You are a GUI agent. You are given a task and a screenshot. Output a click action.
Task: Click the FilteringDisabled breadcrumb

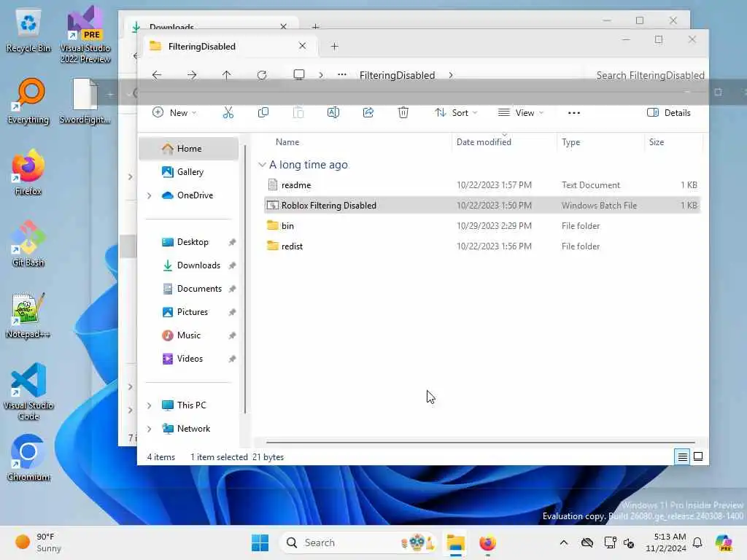click(x=397, y=75)
